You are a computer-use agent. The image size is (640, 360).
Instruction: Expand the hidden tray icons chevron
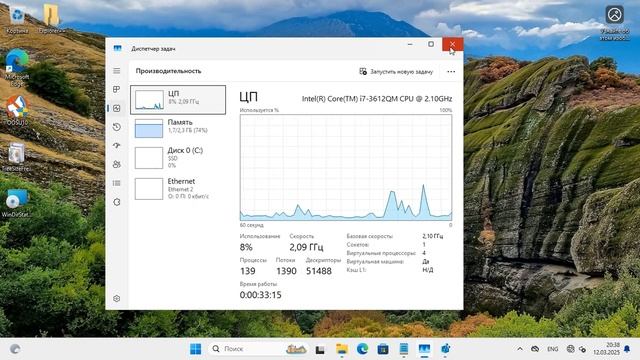520,349
